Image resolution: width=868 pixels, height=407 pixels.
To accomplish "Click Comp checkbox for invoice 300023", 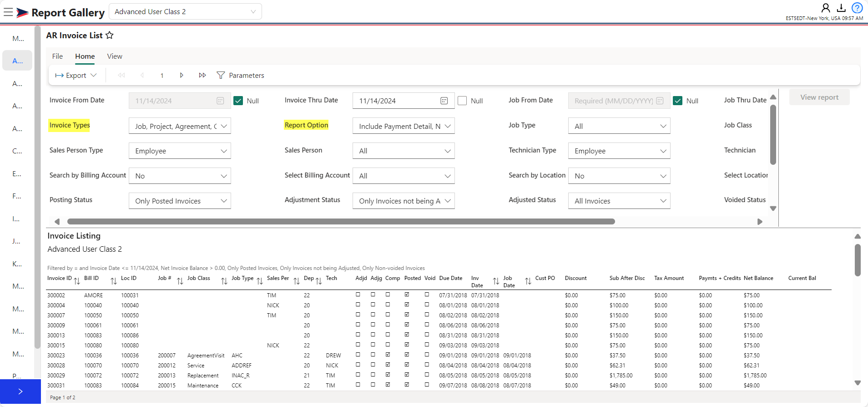I will [388, 355].
